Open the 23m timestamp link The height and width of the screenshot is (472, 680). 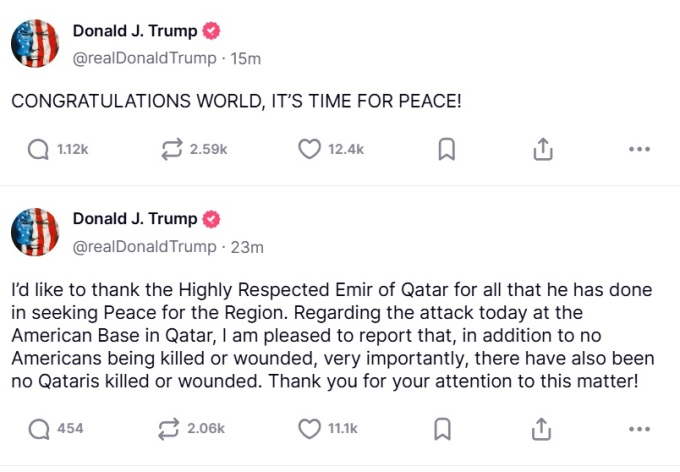coord(247,247)
